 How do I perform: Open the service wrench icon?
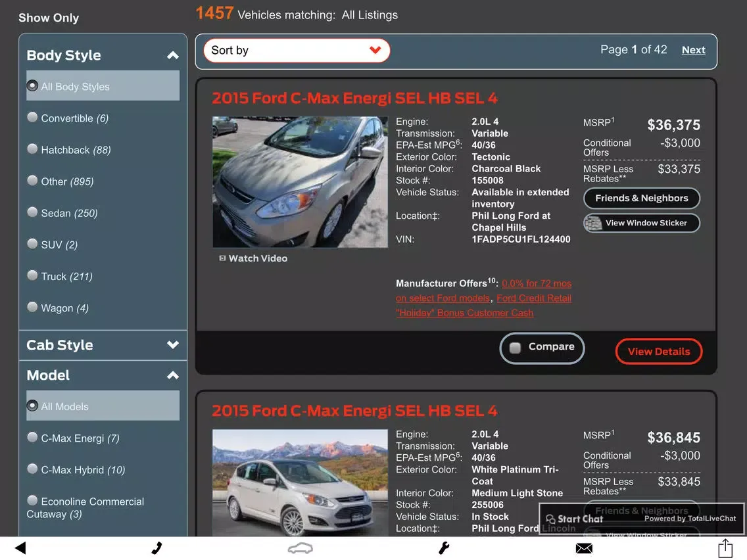(443, 548)
